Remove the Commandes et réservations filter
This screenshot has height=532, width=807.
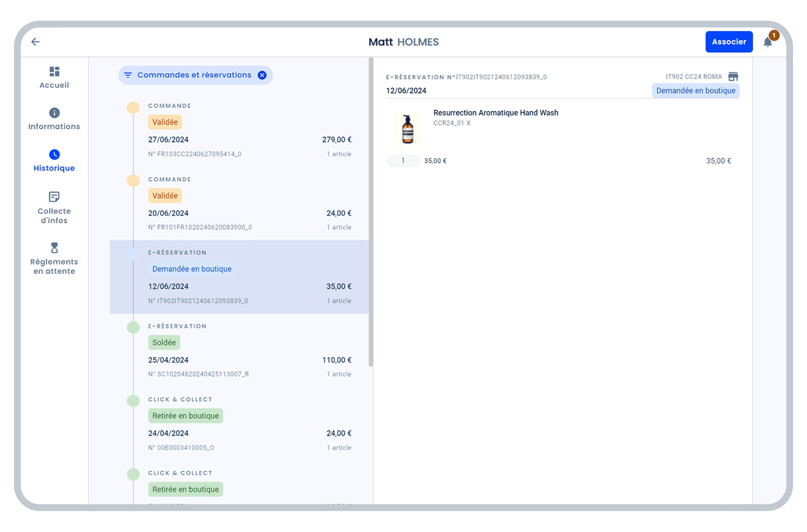pyautogui.click(x=262, y=75)
